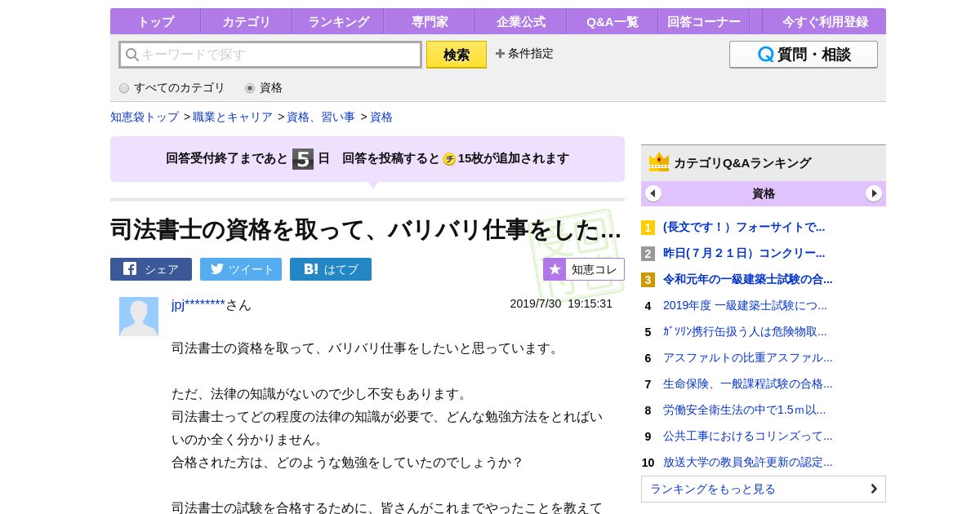Click the シェア button label
980x514 pixels.
coord(162,269)
